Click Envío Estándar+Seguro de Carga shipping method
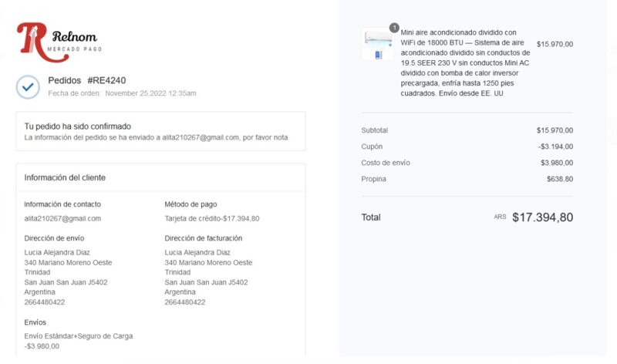617x364 pixels. click(x=79, y=336)
